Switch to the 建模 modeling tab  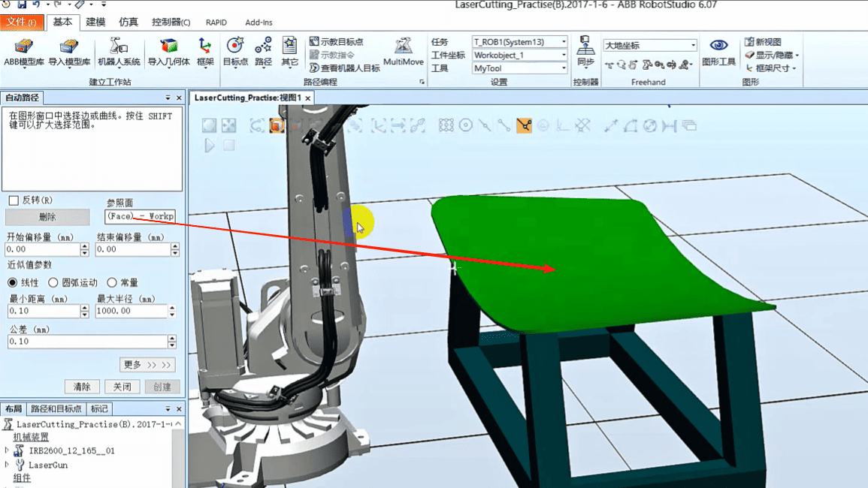[95, 22]
